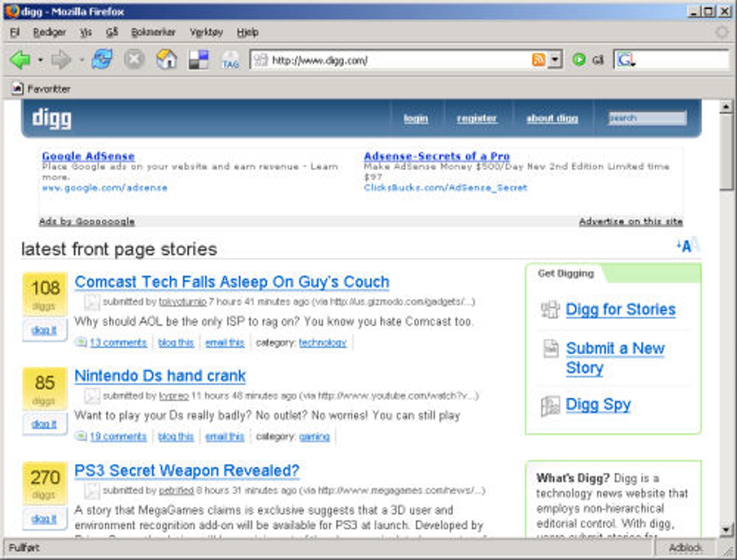Image resolution: width=737 pixels, height=560 pixels.
Task: Click digg it under the 85 diggs
Action: point(44,424)
